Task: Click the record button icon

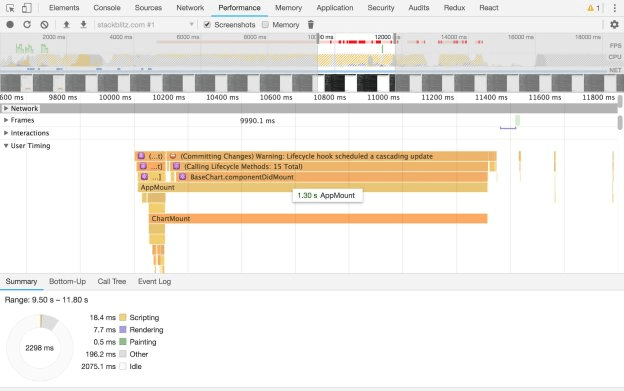Action: (10, 25)
